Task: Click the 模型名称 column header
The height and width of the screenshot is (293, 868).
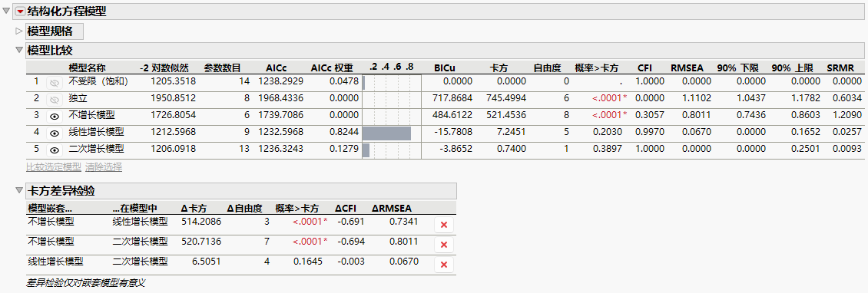Action: pos(86,68)
